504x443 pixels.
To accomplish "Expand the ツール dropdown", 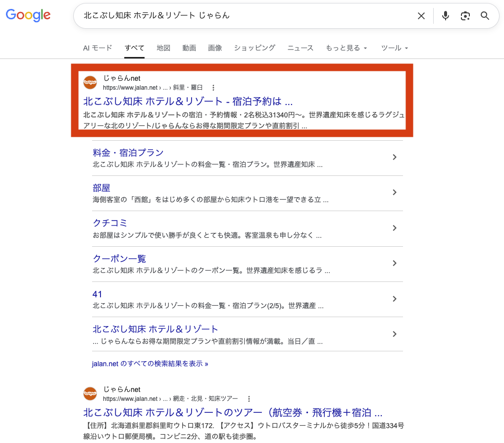I will pyautogui.click(x=395, y=48).
